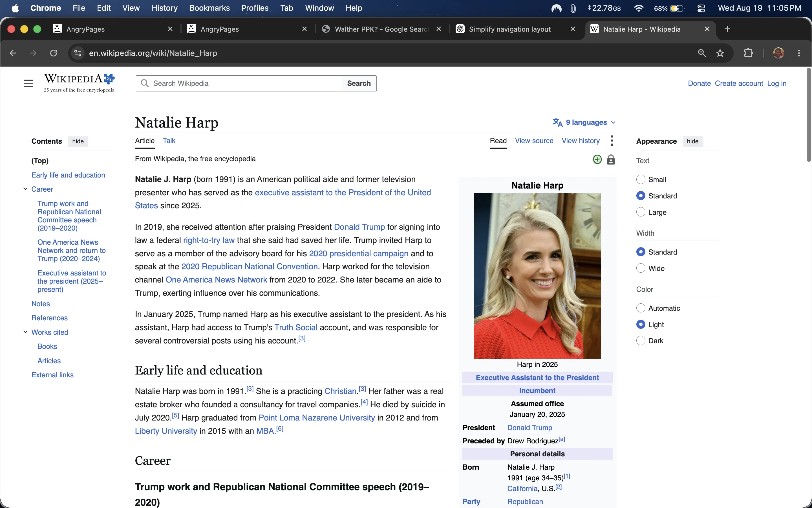Click the Search Wikipedia input field
The image size is (812, 508).
(239, 83)
